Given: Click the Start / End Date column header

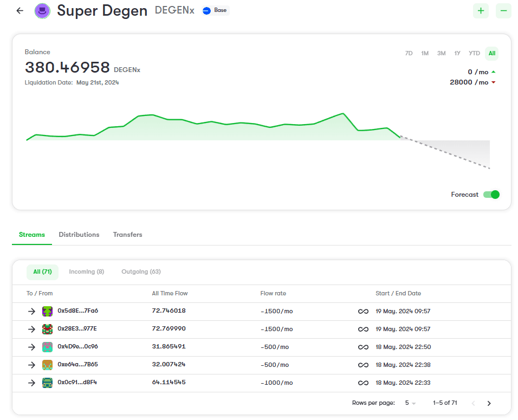Looking at the screenshot, I should point(398,293).
